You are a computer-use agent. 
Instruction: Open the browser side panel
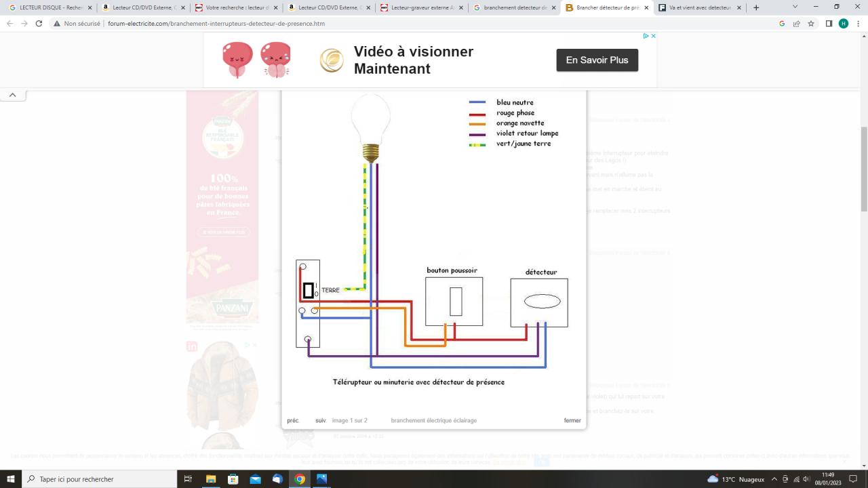[829, 23]
